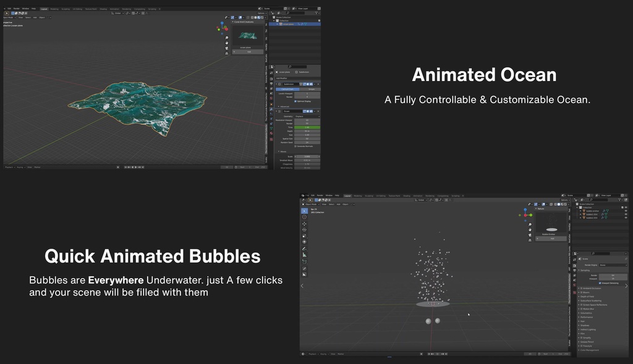Expand the Subsurface Scattering panel
The width and height of the screenshot is (633, 364).
[x=592, y=300]
